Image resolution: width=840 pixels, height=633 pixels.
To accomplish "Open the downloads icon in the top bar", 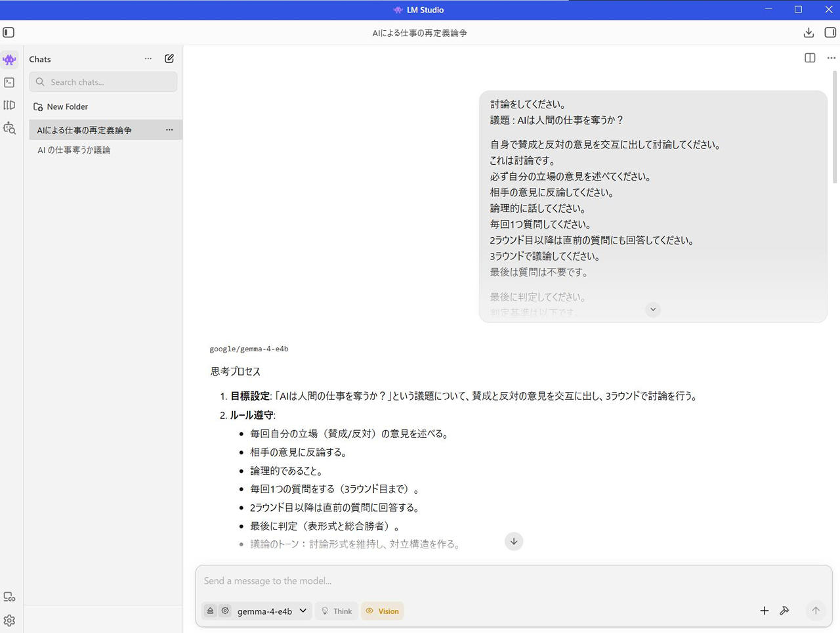I will click(808, 32).
